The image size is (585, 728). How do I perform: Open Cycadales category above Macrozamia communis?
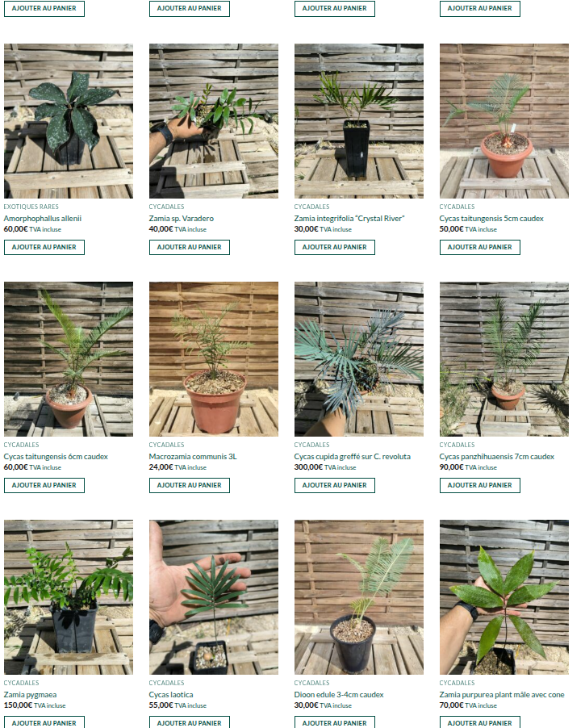[167, 445]
